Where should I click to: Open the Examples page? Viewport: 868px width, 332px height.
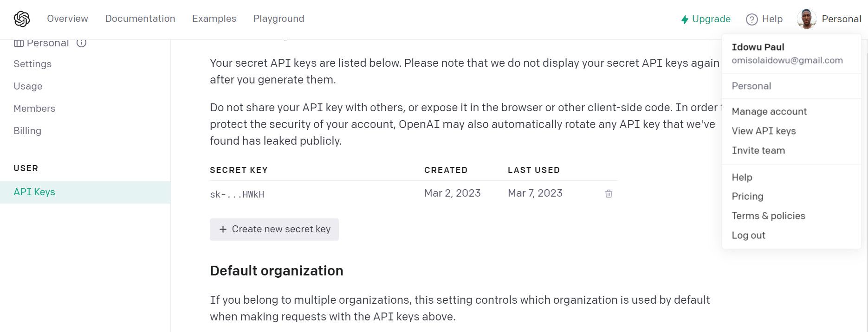[x=214, y=19]
